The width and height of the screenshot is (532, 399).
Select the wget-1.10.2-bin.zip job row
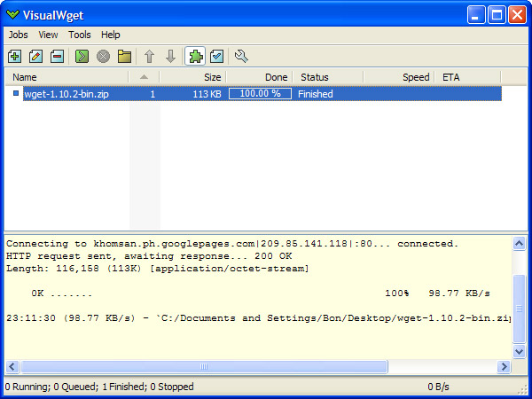click(x=262, y=94)
